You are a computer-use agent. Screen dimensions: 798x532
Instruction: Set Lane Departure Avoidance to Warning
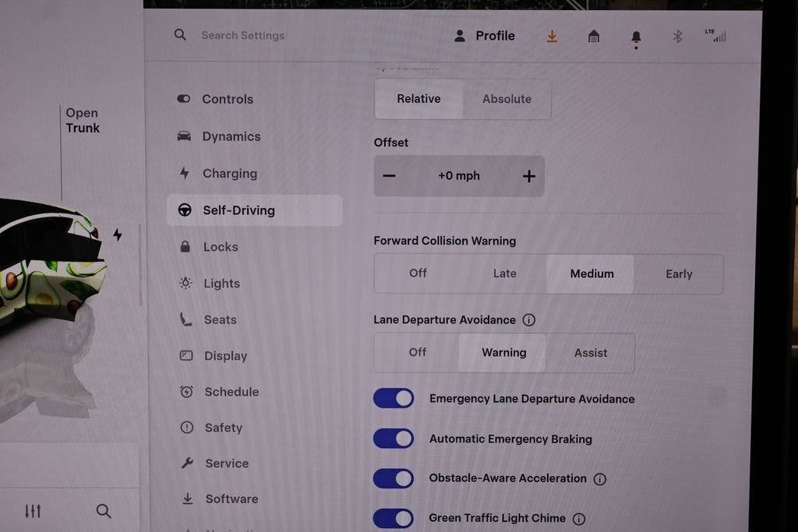(504, 353)
